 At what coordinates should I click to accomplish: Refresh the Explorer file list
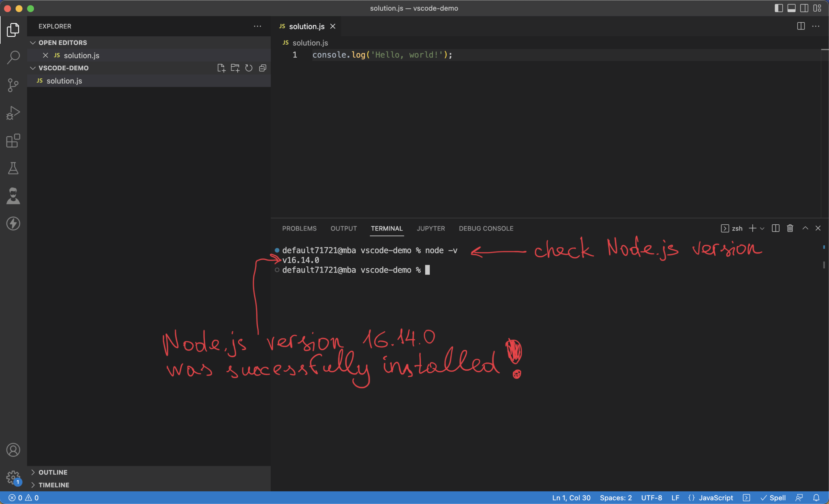(249, 68)
